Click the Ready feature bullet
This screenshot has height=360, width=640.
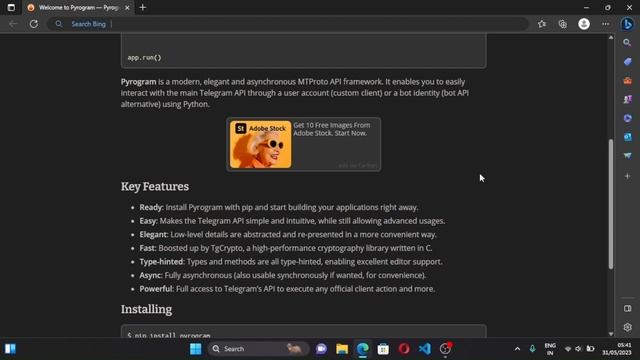tap(279, 207)
